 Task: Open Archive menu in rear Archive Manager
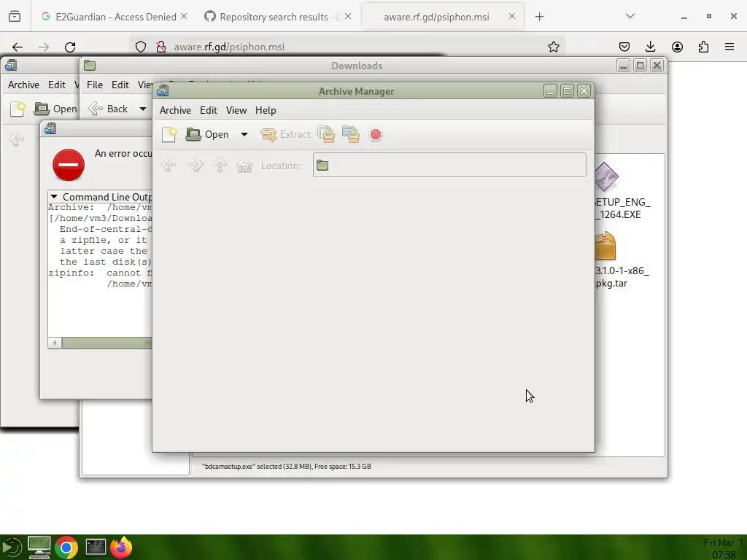click(23, 85)
